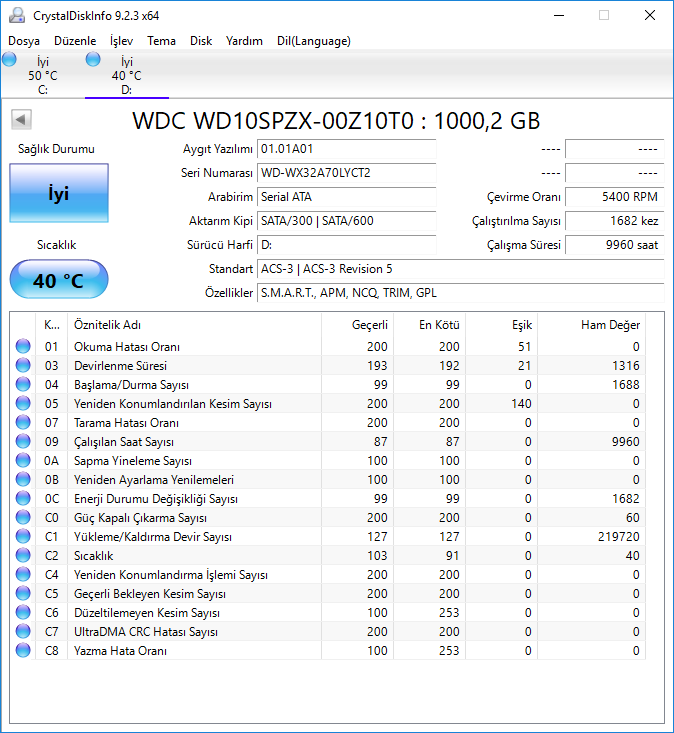Click the Ham Değer column header

[592, 325]
